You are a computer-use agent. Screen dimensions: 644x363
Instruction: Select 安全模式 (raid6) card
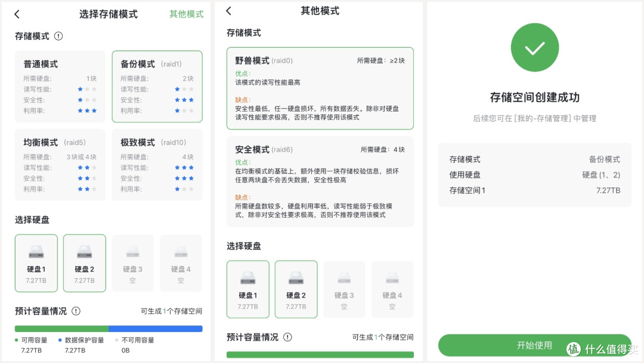(x=320, y=181)
